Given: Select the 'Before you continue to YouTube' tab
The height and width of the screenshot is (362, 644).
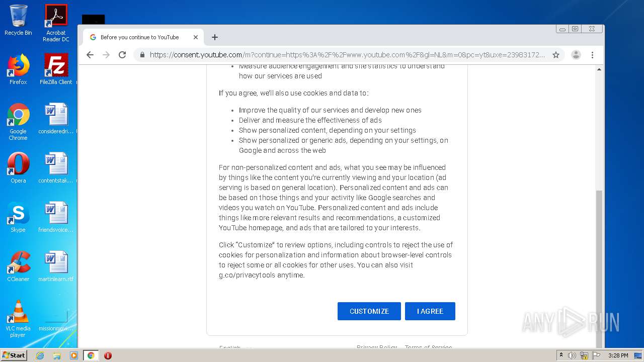Looking at the screenshot, I should click(144, 37).
